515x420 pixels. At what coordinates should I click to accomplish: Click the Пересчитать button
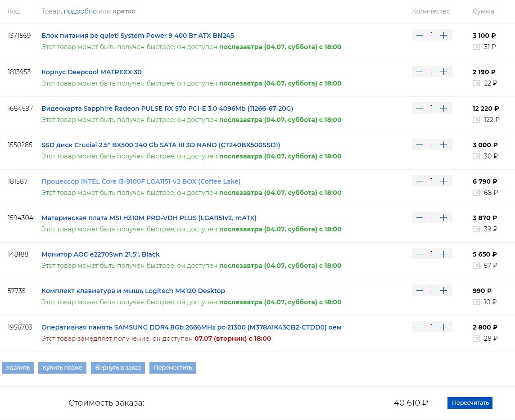tap(470, 403)
